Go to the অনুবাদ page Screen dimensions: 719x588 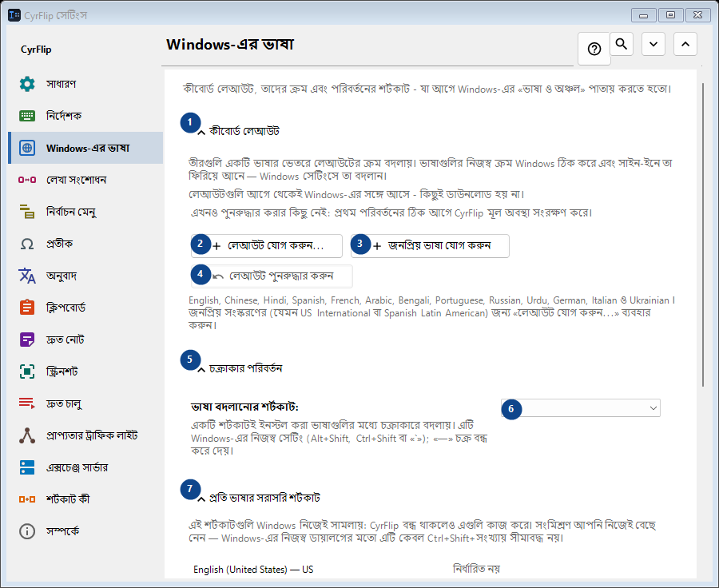85,276
